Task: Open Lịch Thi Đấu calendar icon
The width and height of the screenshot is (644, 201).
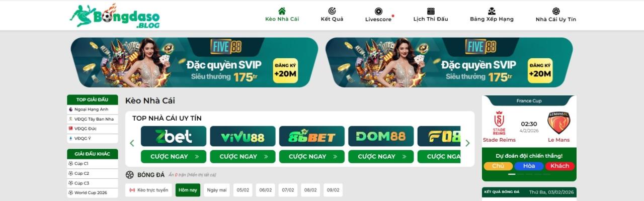Action: [431, 11]
